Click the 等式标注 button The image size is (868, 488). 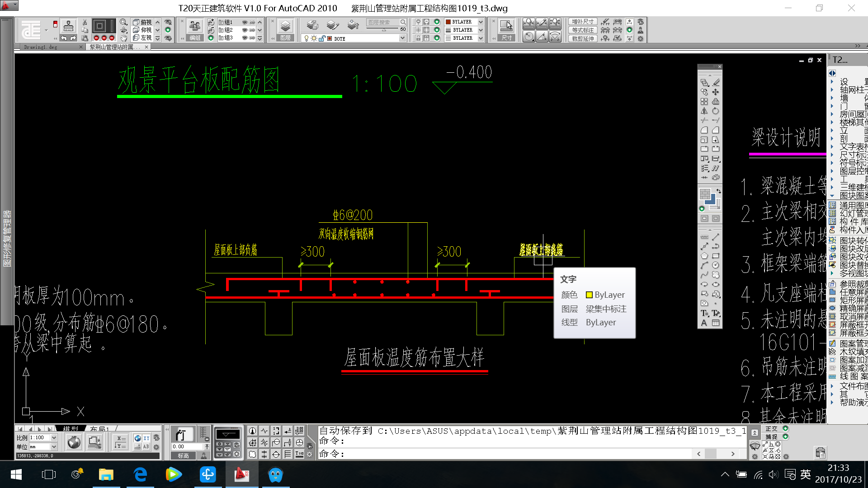[583, 30]
